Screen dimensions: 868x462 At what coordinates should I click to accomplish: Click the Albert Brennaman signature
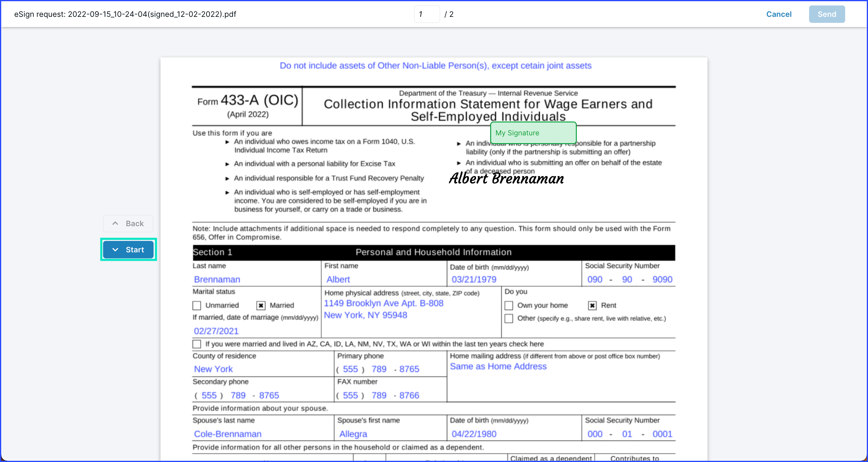point(506,178)
